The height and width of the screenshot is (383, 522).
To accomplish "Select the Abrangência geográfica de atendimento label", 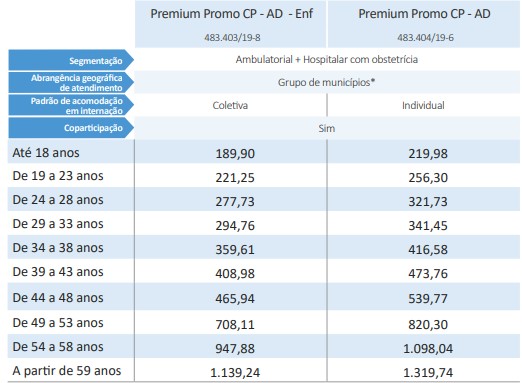I will (x=71, y=83).
